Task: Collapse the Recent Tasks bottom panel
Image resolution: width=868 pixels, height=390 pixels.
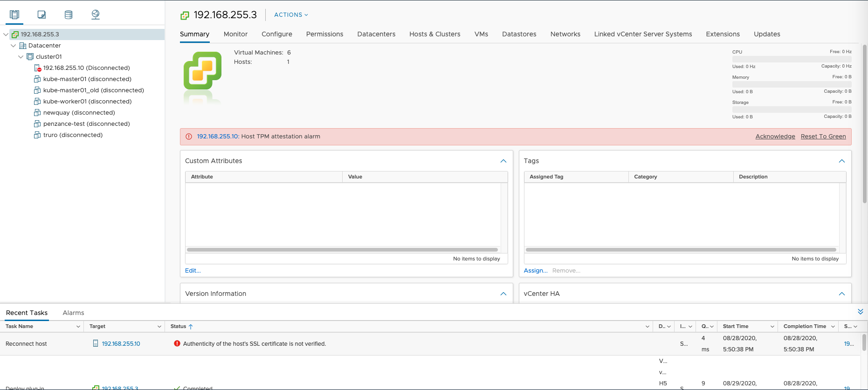Action: [860, 311]
